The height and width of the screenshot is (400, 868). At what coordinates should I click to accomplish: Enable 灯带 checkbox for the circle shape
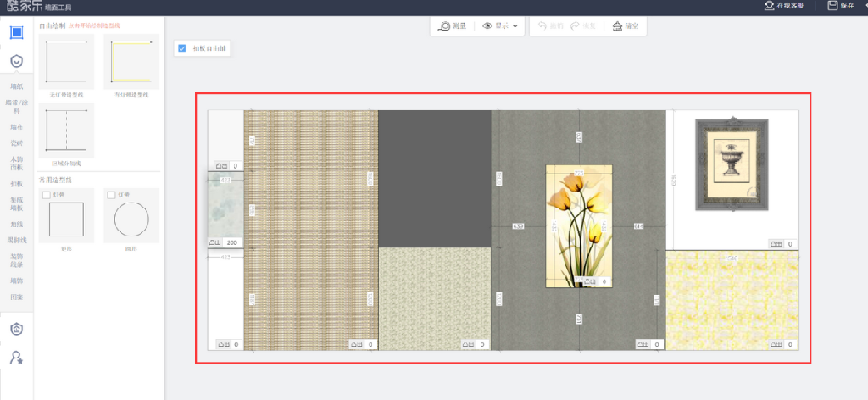tap(111, 195)
